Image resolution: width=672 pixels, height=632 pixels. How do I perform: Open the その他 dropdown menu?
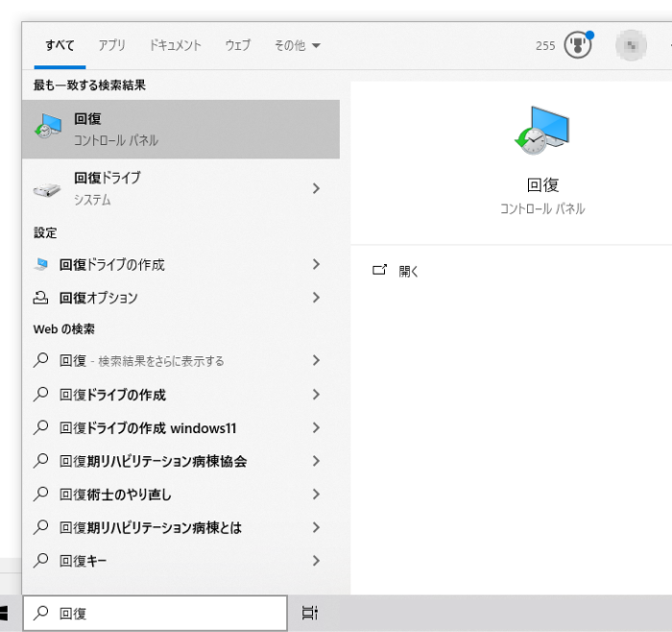[297, 45]
